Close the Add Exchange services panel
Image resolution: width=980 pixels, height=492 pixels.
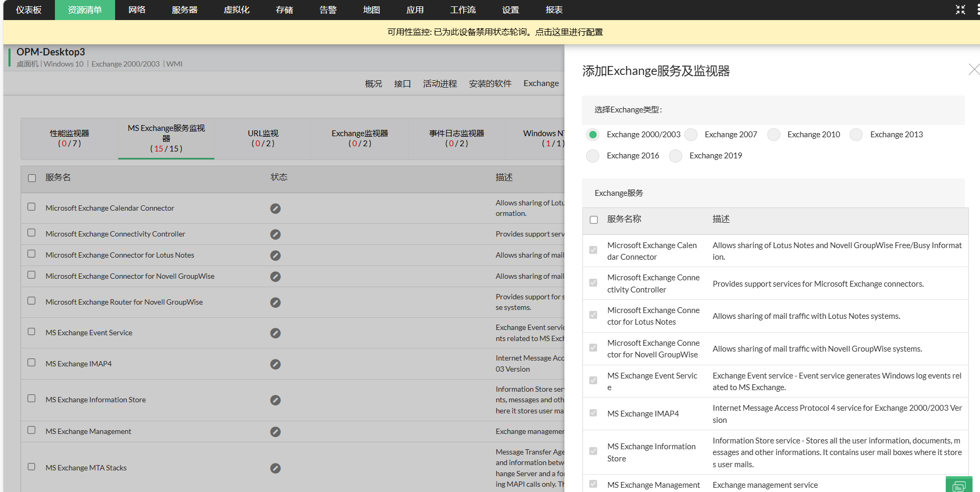tap(974, 70)
